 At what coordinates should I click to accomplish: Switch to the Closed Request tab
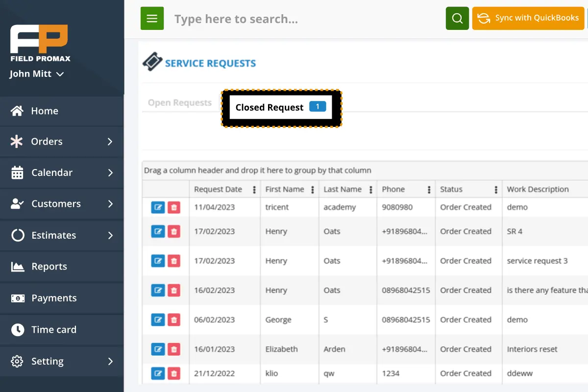[281, 108]
